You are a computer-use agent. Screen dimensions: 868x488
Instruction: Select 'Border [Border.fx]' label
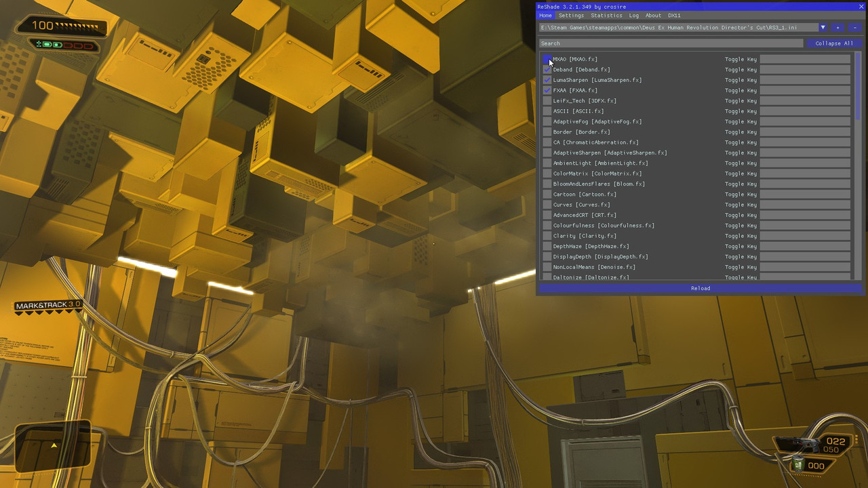[x=581, y=132]
